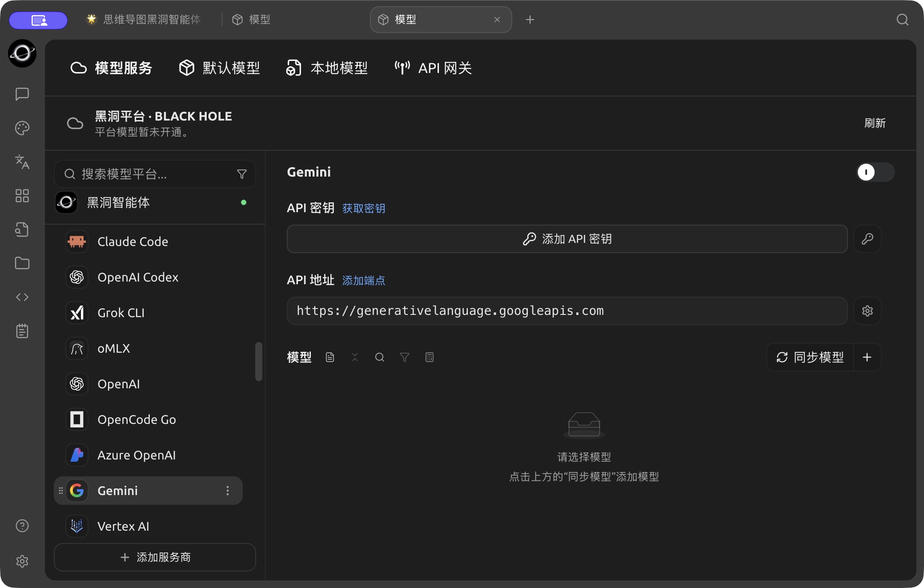The image size is (924, 588).
Task: Click the plus button beside 同步模型
Action: pos(867,357)
